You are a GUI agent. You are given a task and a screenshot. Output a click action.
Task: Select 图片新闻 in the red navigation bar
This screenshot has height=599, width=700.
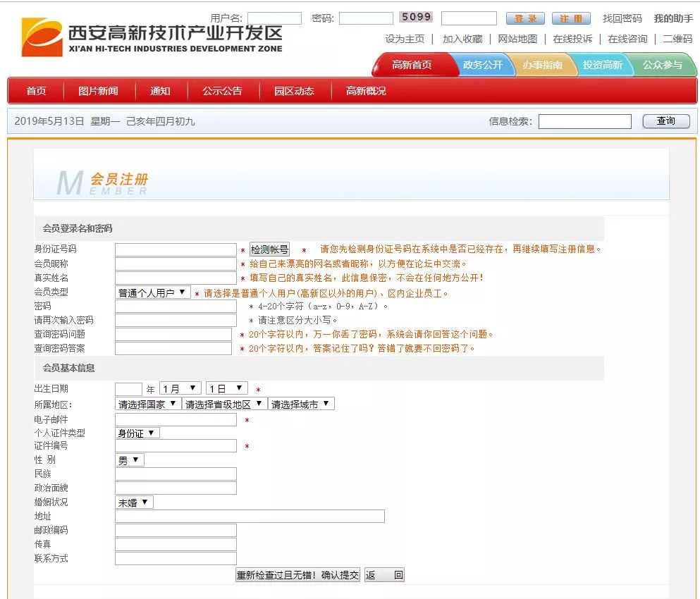tap(98, 91)
